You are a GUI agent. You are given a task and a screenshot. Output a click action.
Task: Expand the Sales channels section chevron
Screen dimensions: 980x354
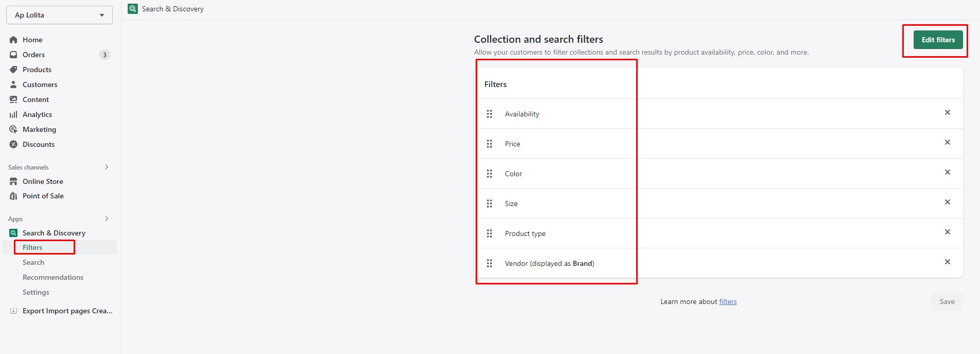tap(107, 167)
